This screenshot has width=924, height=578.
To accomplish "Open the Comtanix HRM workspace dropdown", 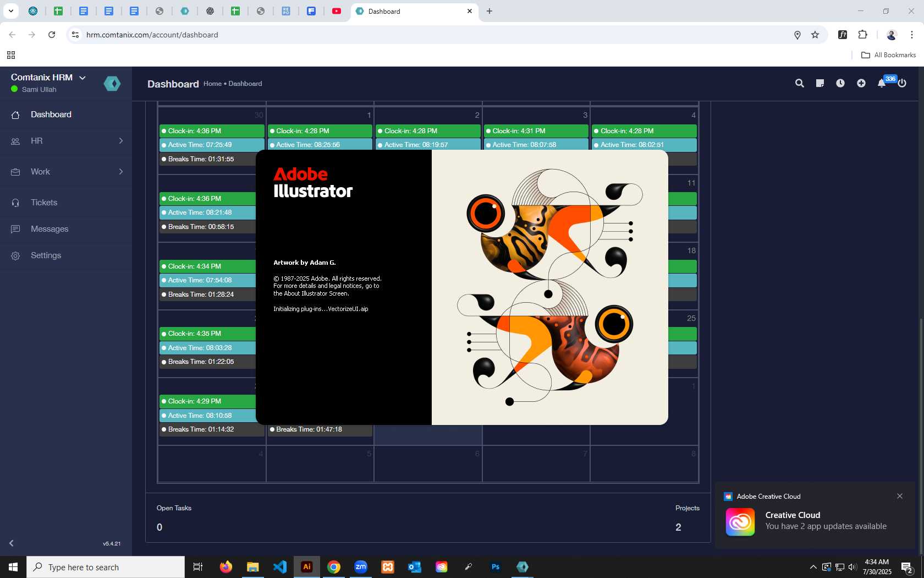I will click(48, 78).
